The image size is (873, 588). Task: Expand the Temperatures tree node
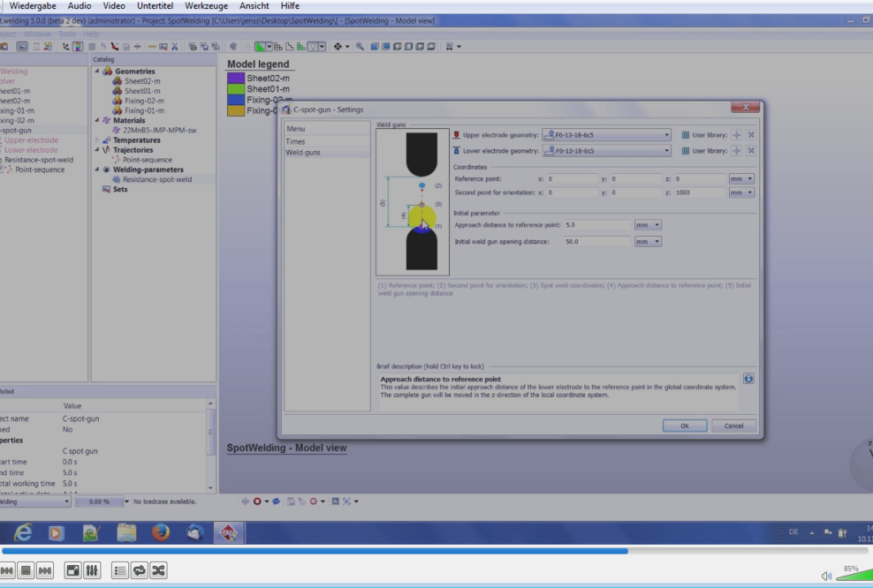pos(97,139)
